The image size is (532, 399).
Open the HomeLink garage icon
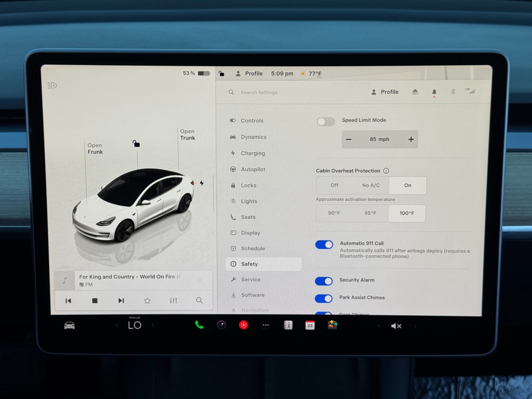(x=415, y=92)
